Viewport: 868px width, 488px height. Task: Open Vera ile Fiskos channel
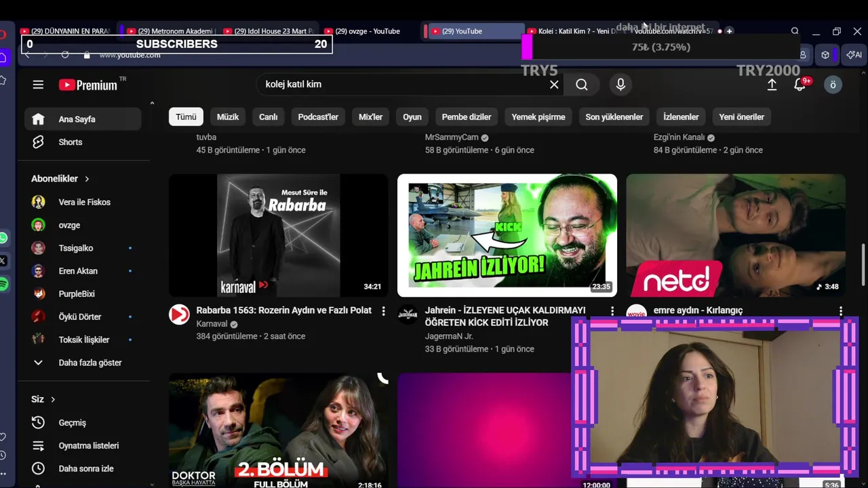pos(83,202)
